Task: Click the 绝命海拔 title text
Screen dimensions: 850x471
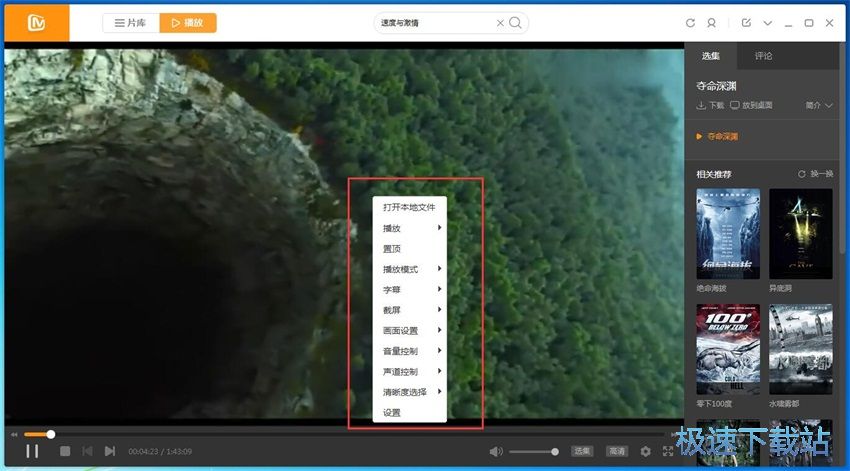Action: pyautogui.click(x=711, y=288)
